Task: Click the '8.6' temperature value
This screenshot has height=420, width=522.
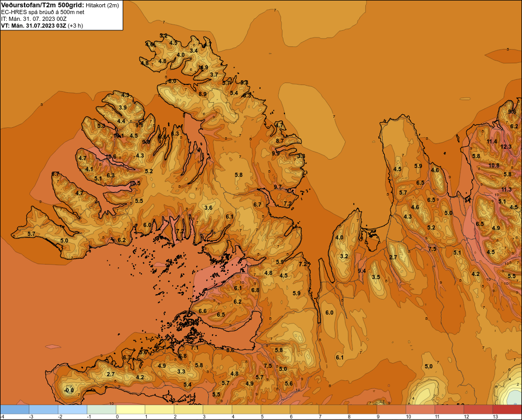Action: tap(230, 350)
